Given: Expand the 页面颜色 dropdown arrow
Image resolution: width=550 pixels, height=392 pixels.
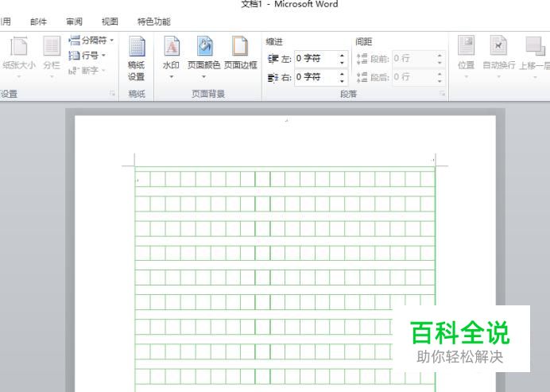Looking at the screenshot, I should pyautogui.click(x=203, y=76).
